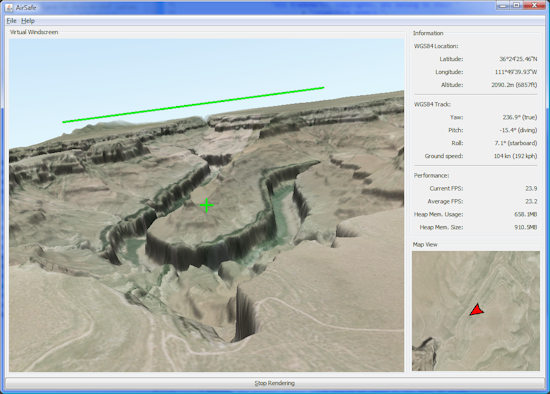
Task: Click the Ground speed value 104 kn (192 kph)
Action: click(515, 156)
